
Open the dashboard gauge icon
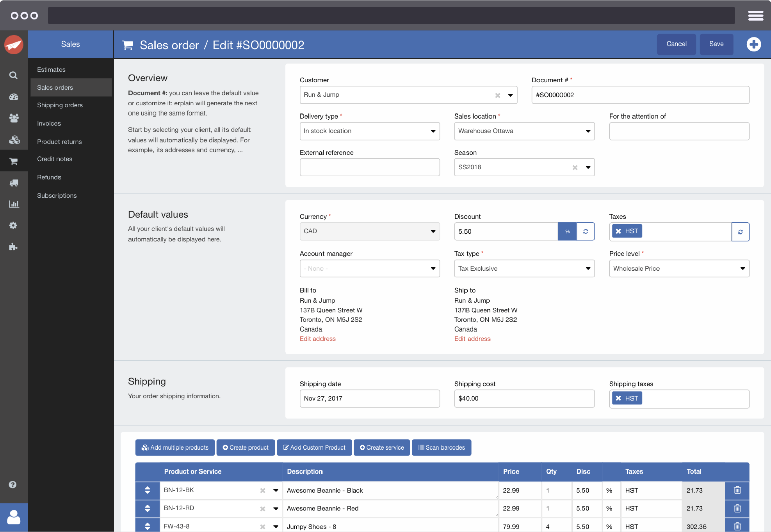[x=14, y=97]
